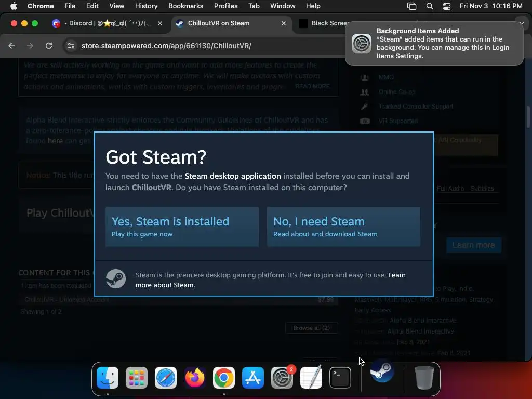Open the 'here' guidelines link
532x399 pixels.
point(55,141)
